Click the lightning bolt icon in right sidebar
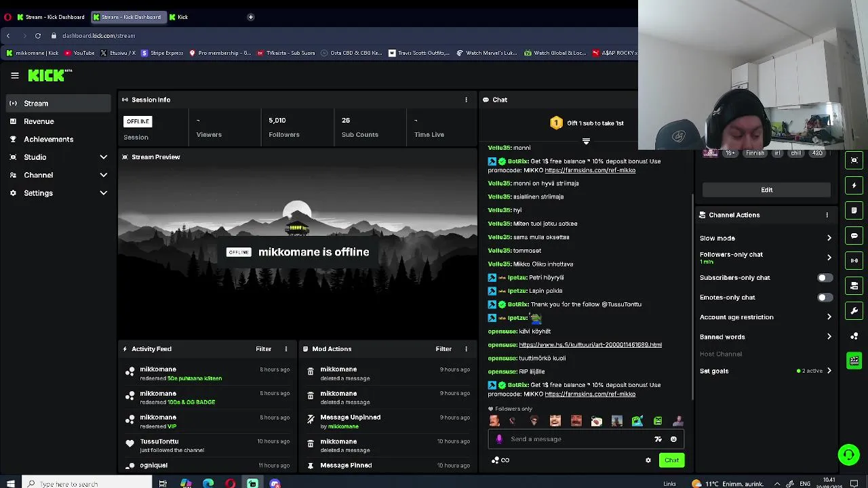This screenshot has height=488, width=868. coord(854,185)
